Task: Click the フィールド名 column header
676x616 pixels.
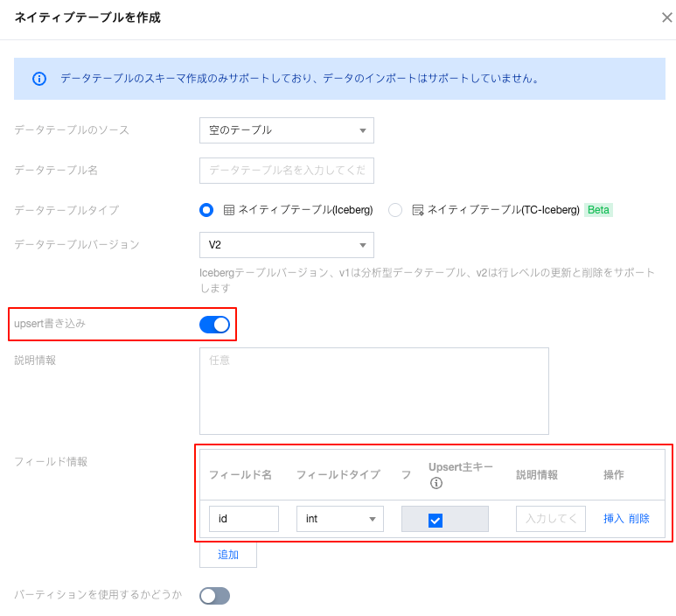Action: click(240, 475)
